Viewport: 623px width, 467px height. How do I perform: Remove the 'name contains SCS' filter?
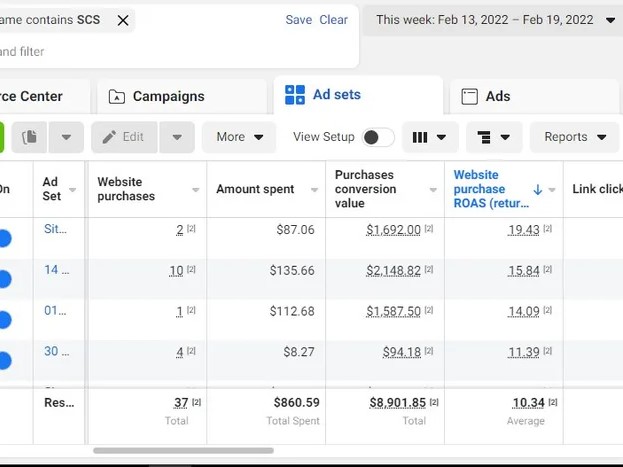pyautogui.click(x=123, y=20)
